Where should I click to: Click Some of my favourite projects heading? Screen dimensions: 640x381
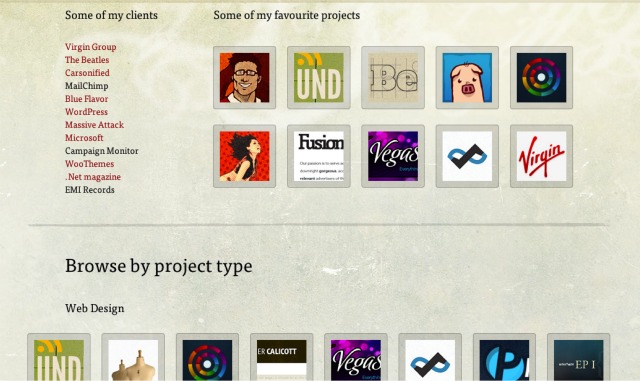pos(287,15)
